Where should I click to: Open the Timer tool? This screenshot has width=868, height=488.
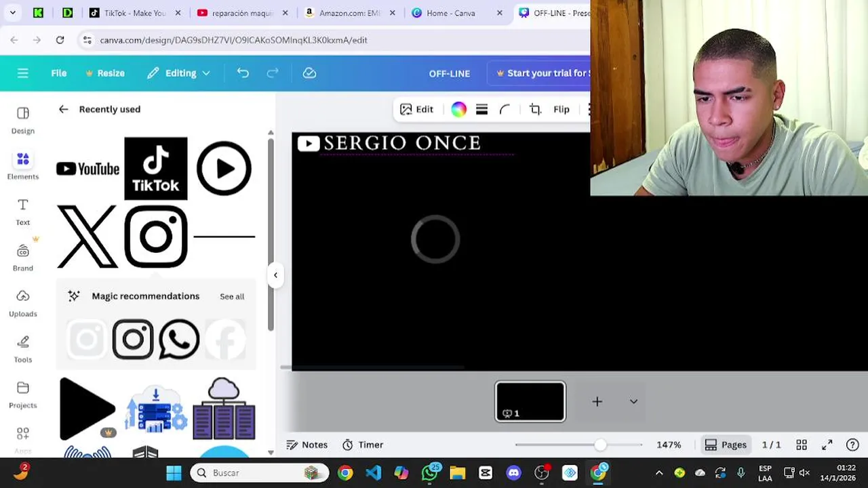[x=363, y=445]
